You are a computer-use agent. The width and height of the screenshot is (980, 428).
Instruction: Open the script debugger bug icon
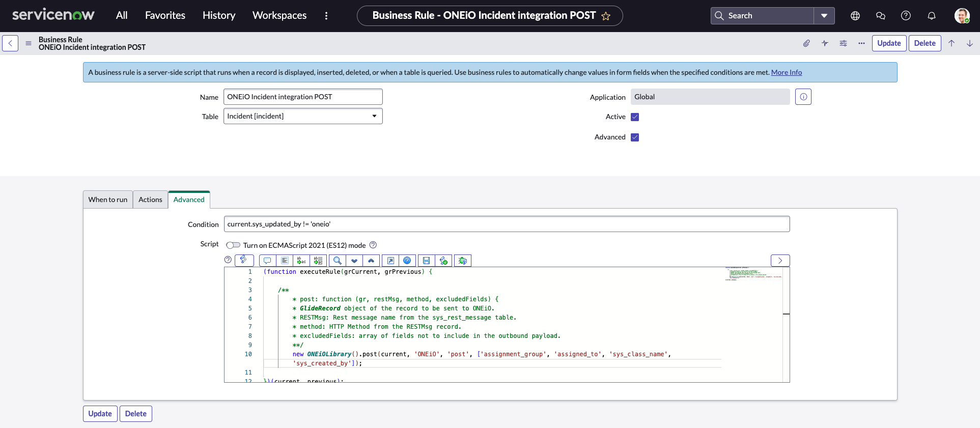pos(463,261)
